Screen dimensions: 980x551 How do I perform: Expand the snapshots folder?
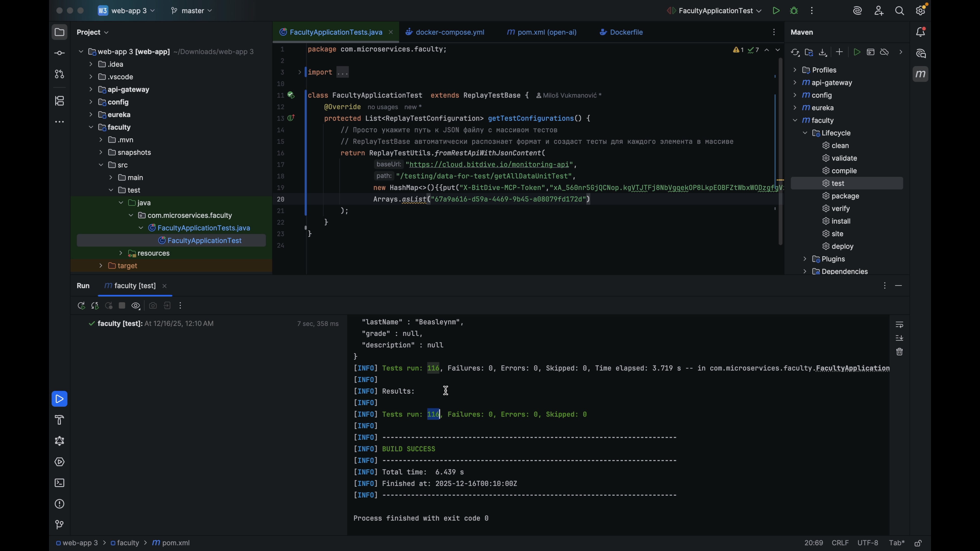101,153
